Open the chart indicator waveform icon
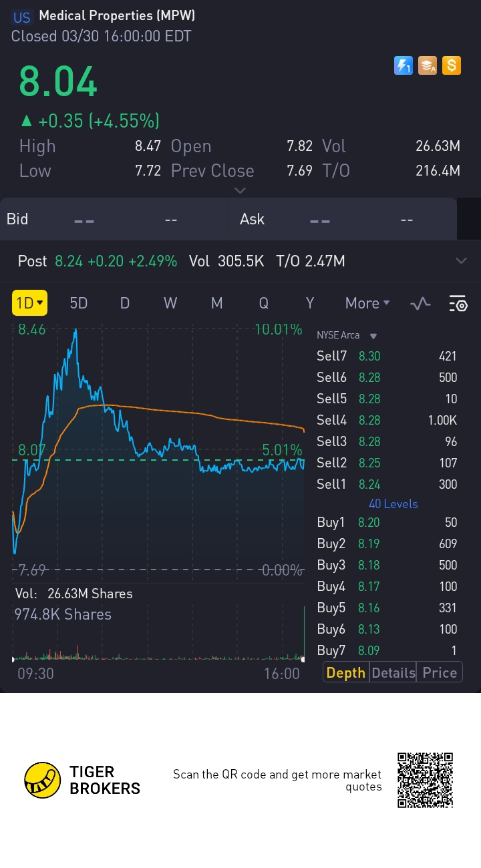This screenshot has height=868, width=481. pyautogui.click(x=420, y=304)
